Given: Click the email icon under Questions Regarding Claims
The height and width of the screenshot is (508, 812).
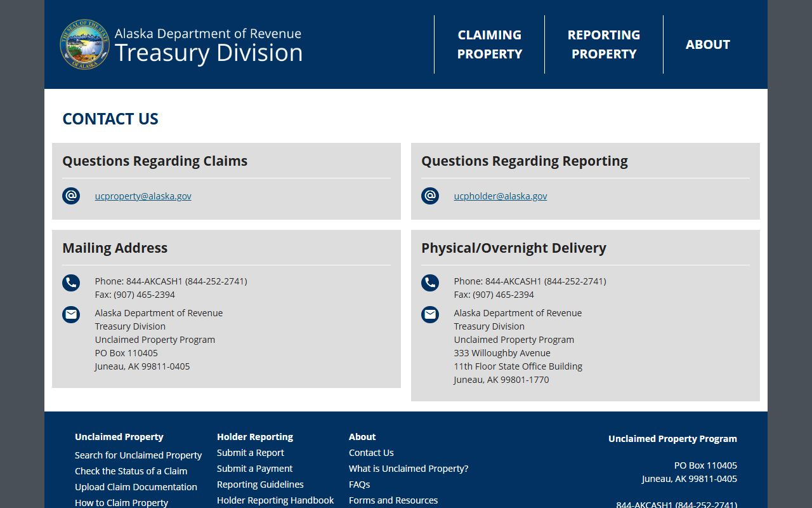Looking at the screenshot, I should (71, 196).
